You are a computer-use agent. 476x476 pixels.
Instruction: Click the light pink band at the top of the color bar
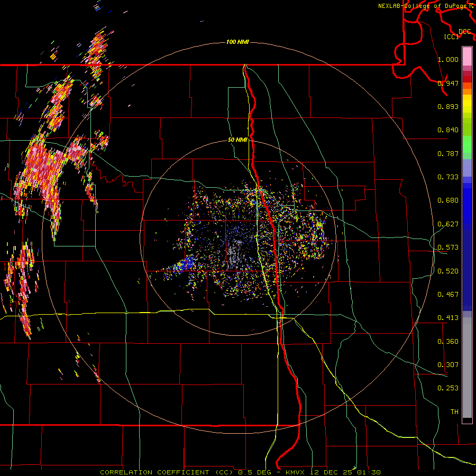pos(467,56)
